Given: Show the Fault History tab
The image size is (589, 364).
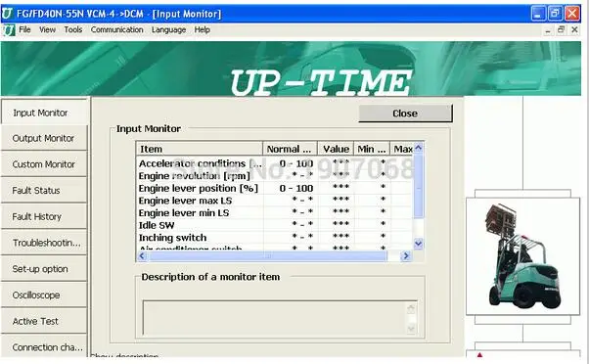Looking at the screenshot, I should coord(44,217).
